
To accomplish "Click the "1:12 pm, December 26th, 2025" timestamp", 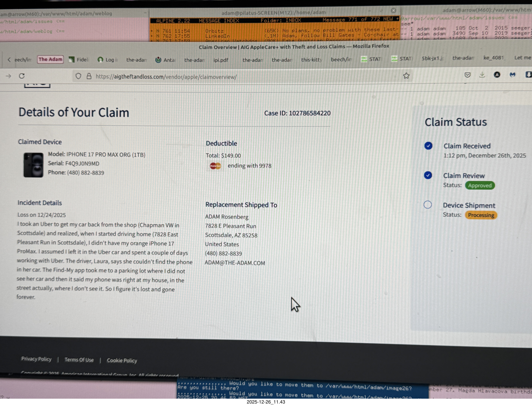I will point(484,155).
